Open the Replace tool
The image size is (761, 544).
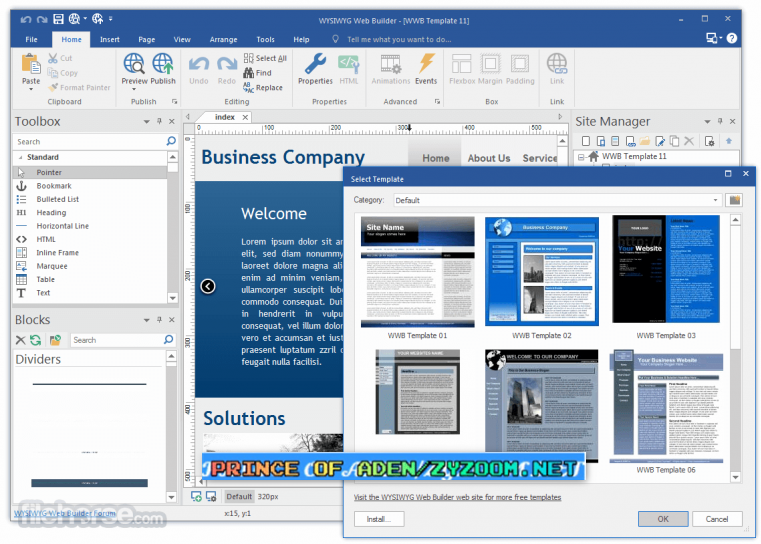(x=263, y=87)
